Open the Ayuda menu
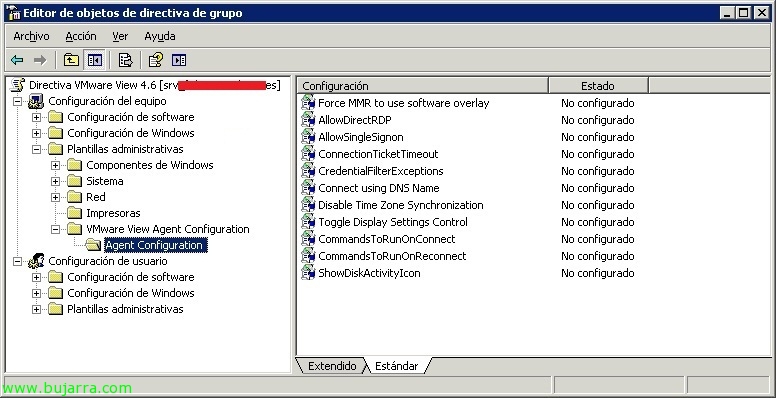This screenshot has height=398, width=776. [160, 36]
